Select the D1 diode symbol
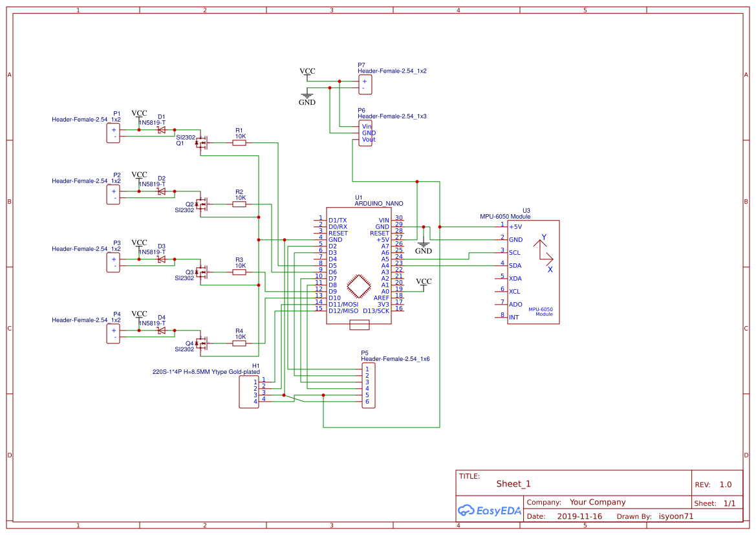The height and width of the screenshot is (535, 756). coord(162,130)
